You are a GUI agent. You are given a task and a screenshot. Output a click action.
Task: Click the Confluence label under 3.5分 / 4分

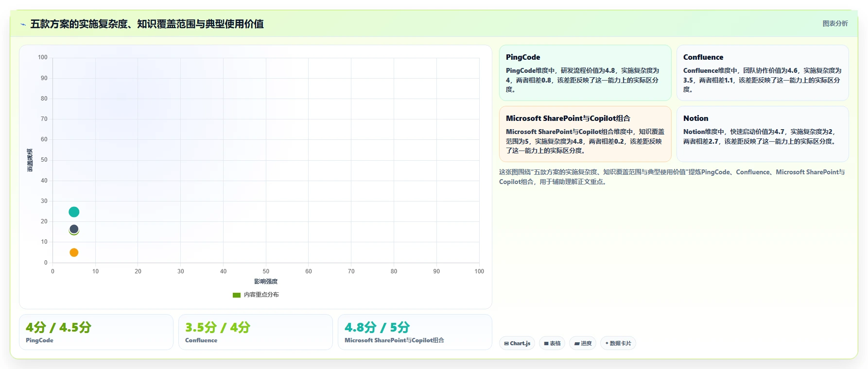(x=201, y=340)
